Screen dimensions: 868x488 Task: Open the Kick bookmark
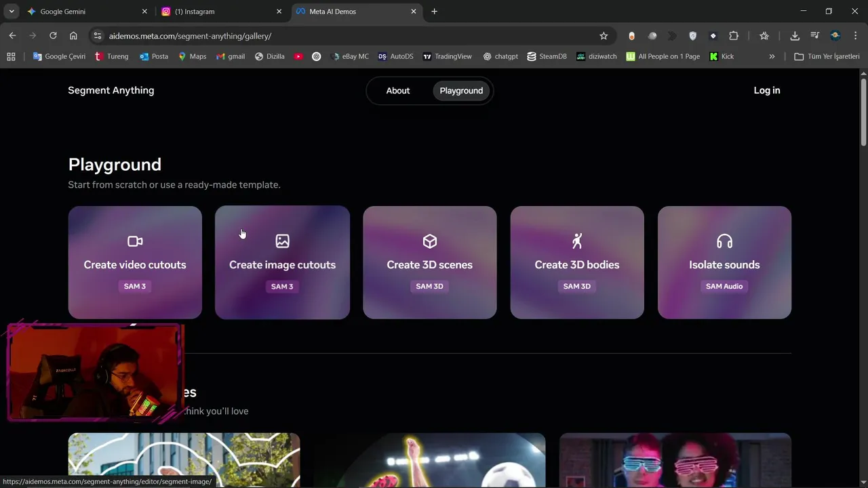(722, 56)
